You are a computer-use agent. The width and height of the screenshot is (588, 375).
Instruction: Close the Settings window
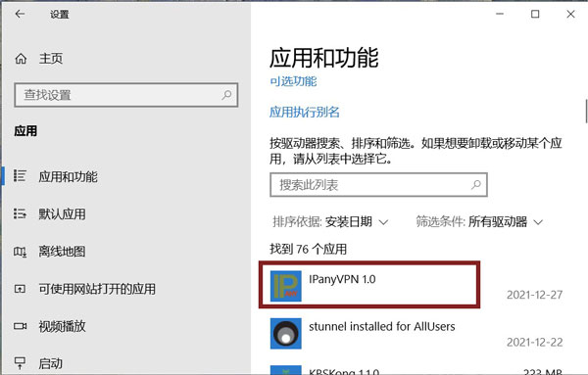coord(570,15)
